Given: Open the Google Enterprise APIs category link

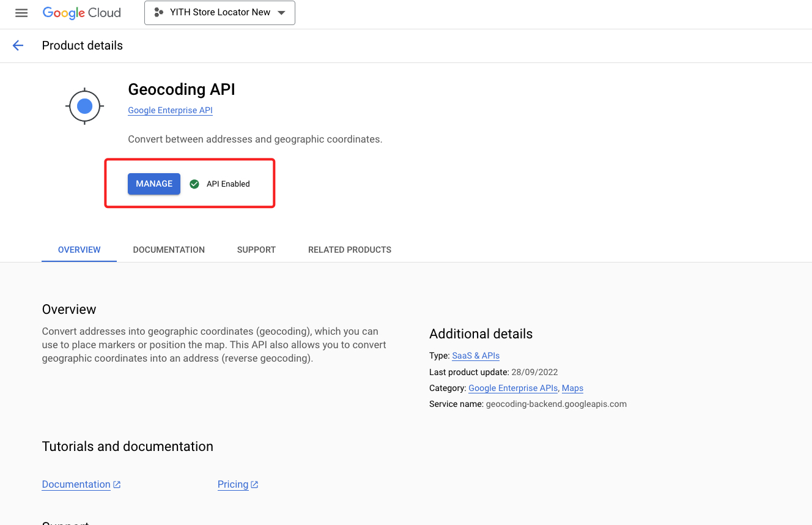Looking at the screenshot, I should tap(513, 388).
